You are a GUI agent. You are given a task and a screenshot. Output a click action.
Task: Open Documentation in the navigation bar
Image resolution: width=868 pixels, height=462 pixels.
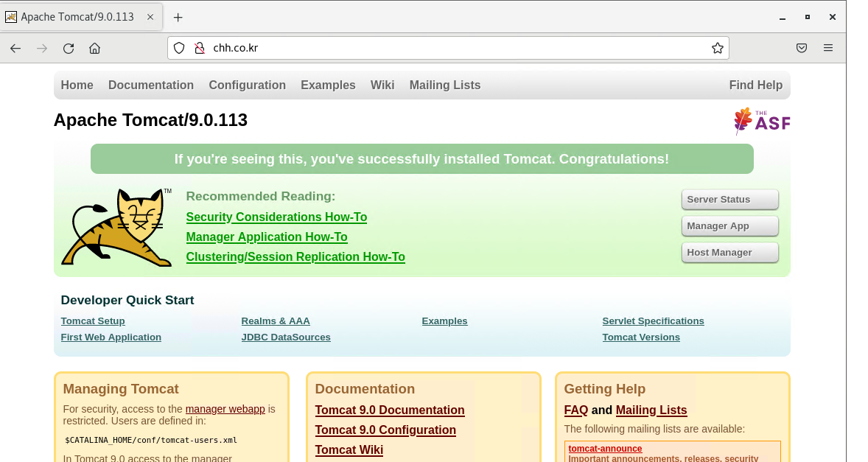151,85
